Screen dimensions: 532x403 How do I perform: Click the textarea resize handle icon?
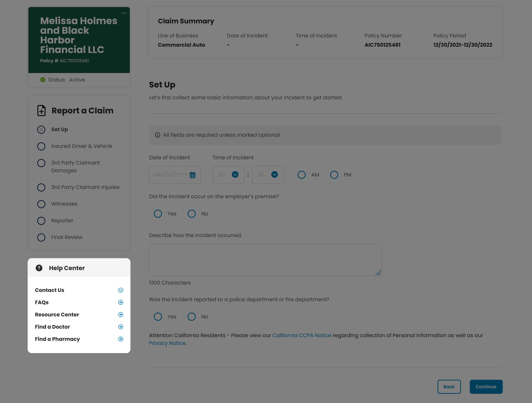coord(378,272)
